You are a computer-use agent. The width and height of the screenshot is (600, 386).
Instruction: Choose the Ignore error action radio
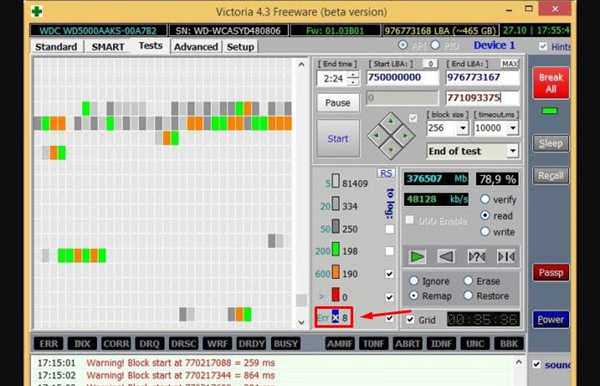tap(414, 281)
